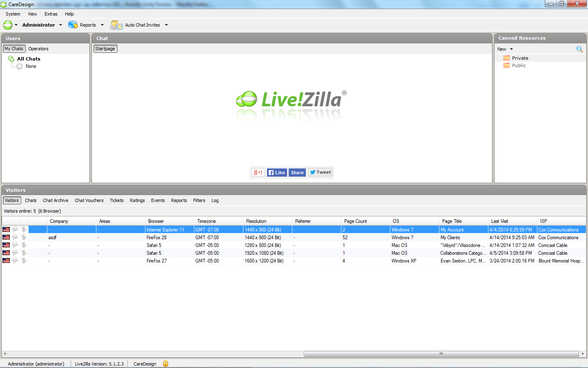
Task: Click 'LiveZilla Version: 5.1.2.3' in status bar
Action: point(99,364)
